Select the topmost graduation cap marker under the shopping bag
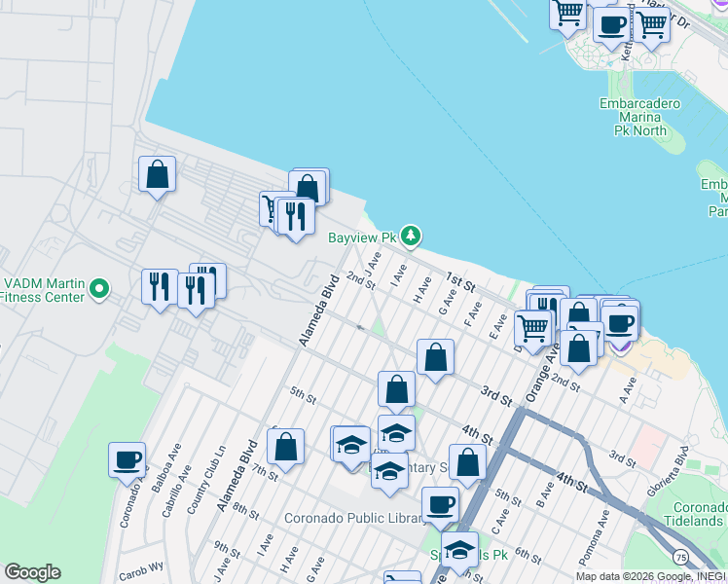Image resolution: width=728 pixels, height=584 pixels. click(396, 434)
